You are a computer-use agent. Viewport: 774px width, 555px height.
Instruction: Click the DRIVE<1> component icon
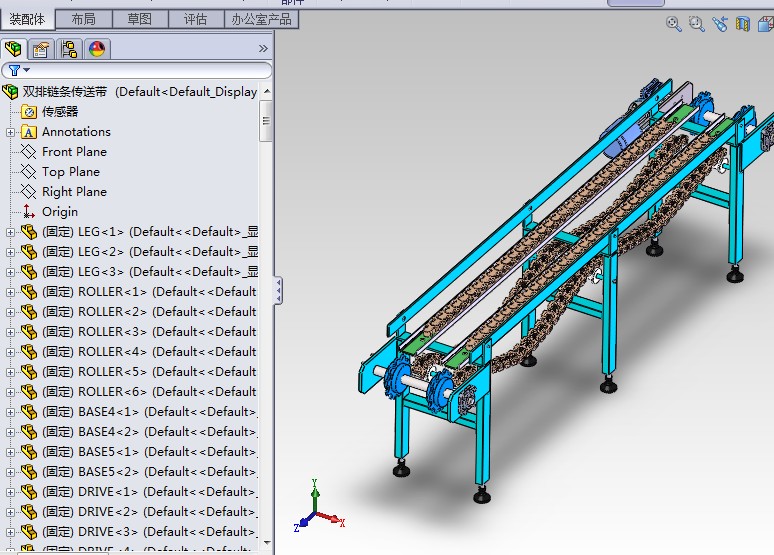pos(29,492)
